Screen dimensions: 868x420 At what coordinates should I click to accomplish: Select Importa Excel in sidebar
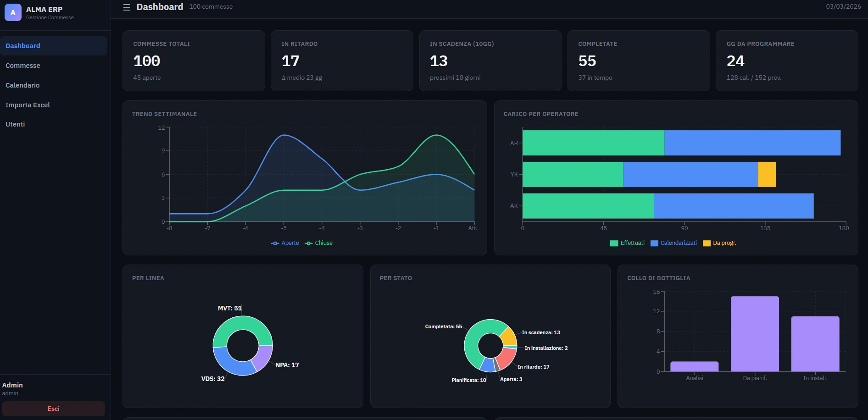[54, 105]
